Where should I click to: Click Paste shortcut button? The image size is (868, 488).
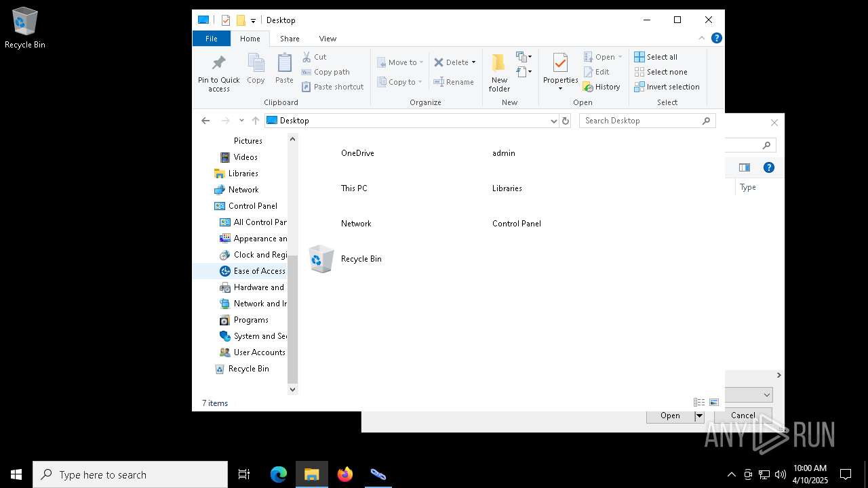click(332, 87)
